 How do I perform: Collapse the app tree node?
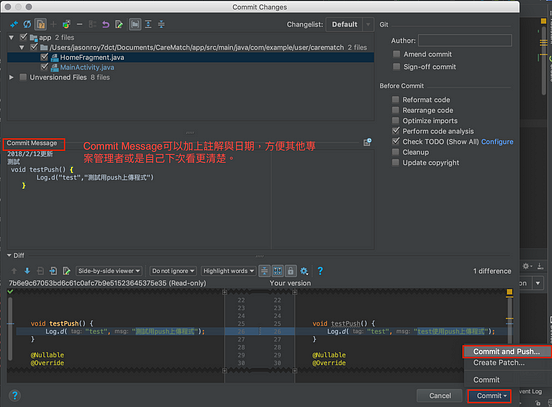[11, 37]
